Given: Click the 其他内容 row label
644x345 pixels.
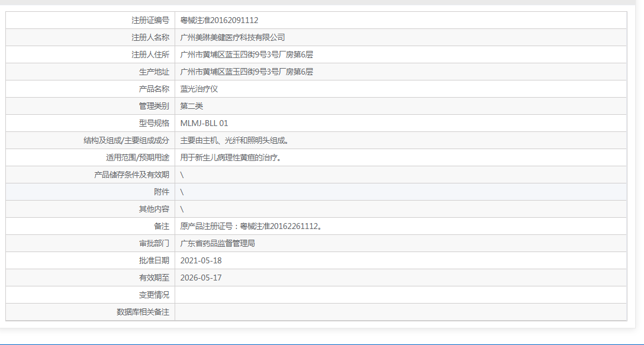Looking at the screenshot, I should [x=156, y=209].
